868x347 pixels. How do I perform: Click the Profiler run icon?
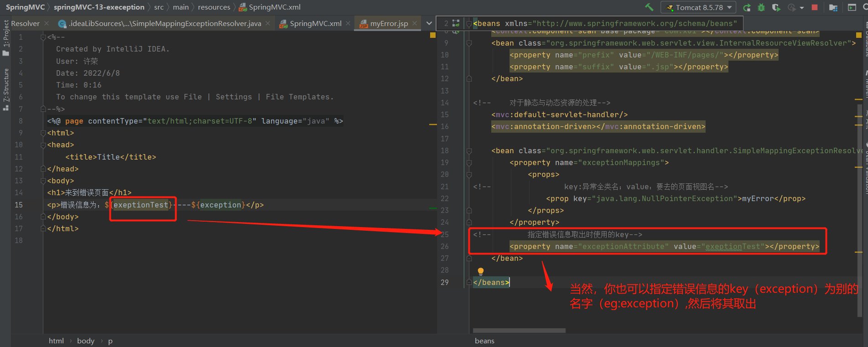pyautogui.click(x=792, y=7)
